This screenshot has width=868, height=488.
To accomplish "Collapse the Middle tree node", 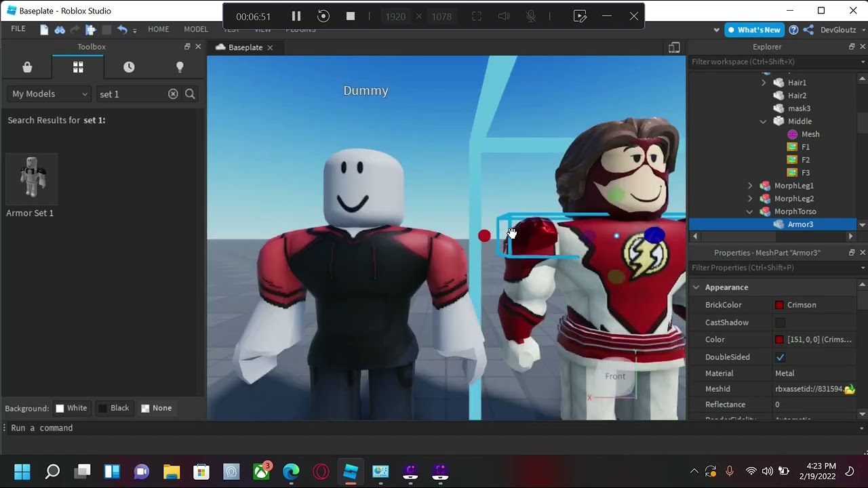I will pyautogui.click(x=764, y=121).
